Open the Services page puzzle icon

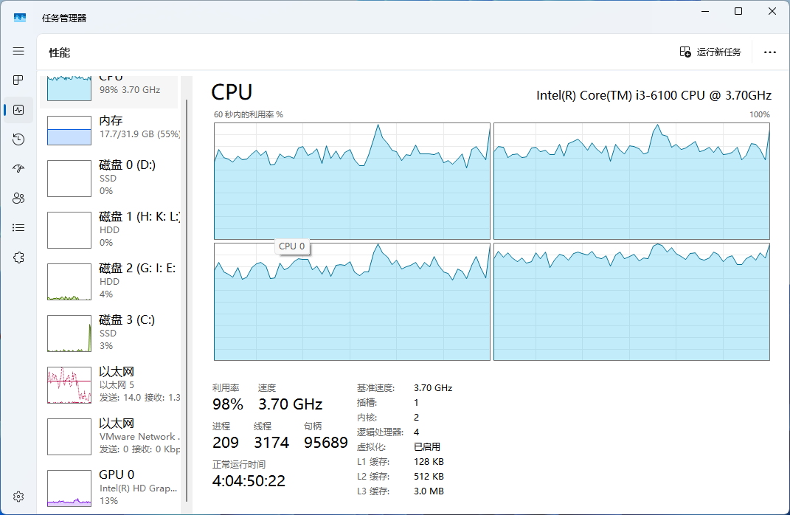[19, 258]
